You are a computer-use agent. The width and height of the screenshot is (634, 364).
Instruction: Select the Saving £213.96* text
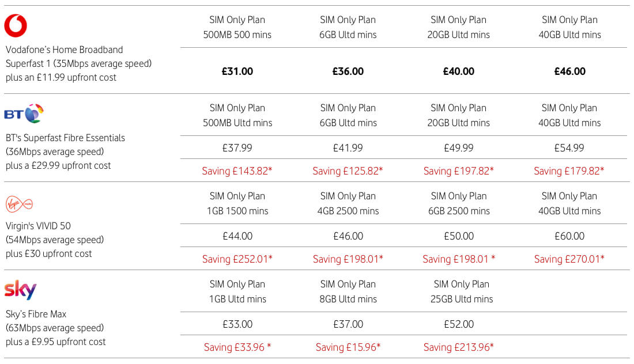(458, 347)
